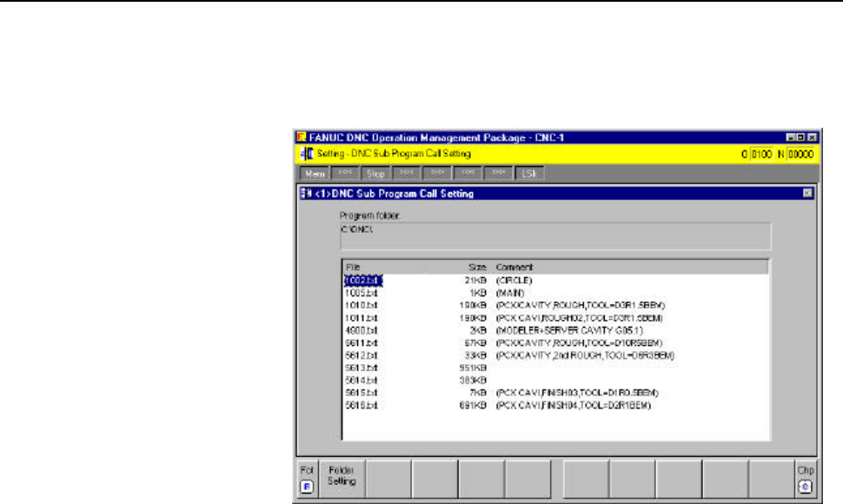The height and width of the screenshot is (504, 843).
Task: Select file 5616.txt in the list
Action: coord(362,405)
